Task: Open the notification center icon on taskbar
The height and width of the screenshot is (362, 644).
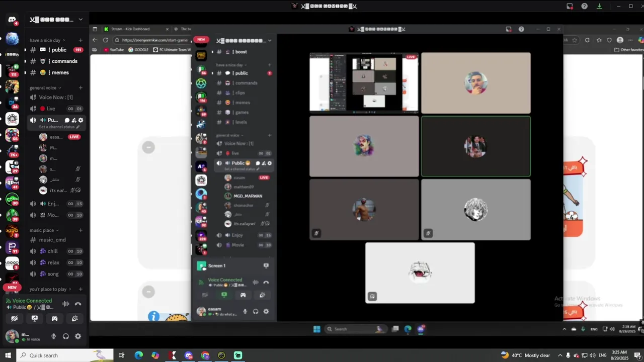Action: (x=637, y=355)
